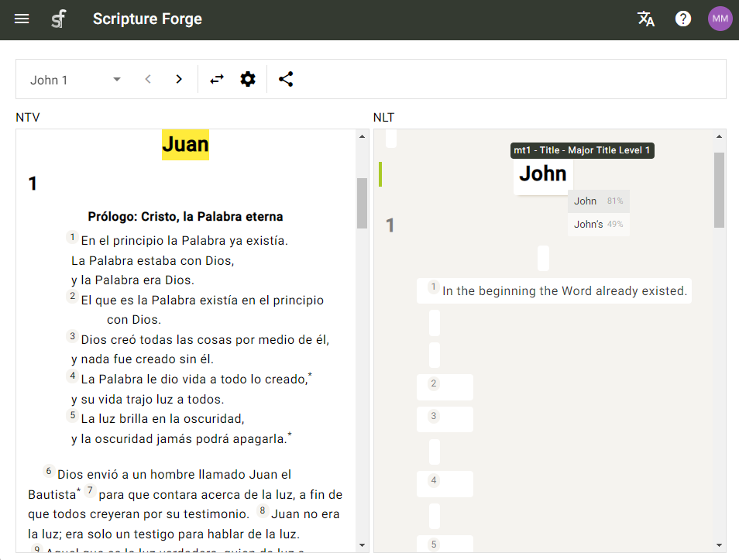Open the settings gear in the toolbar
The height and width of the screenshot is (560, 739).
click(247, 78)
